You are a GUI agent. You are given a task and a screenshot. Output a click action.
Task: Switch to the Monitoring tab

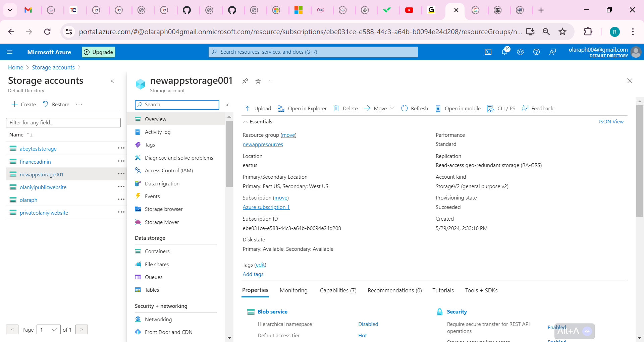tap(293, 290)
